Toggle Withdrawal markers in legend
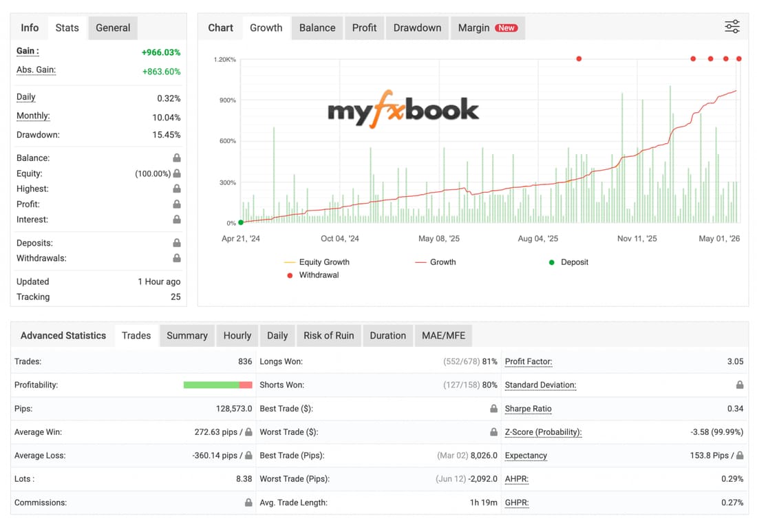757x532 pixels. click(x=313, y=275)
